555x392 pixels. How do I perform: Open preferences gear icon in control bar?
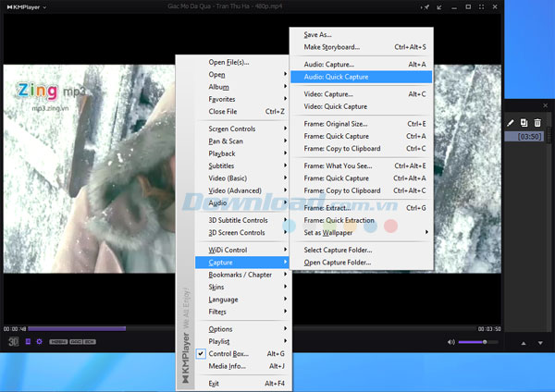[39, 342]
